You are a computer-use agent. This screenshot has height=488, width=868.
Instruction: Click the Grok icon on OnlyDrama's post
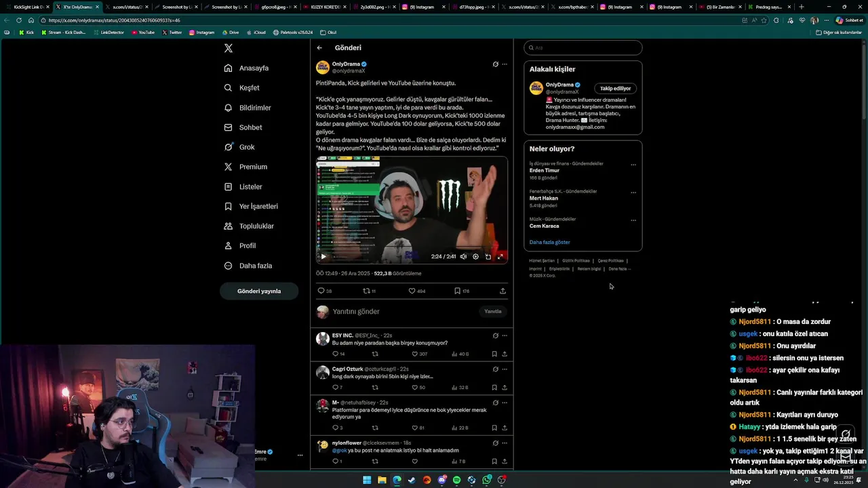click(495, 64)
